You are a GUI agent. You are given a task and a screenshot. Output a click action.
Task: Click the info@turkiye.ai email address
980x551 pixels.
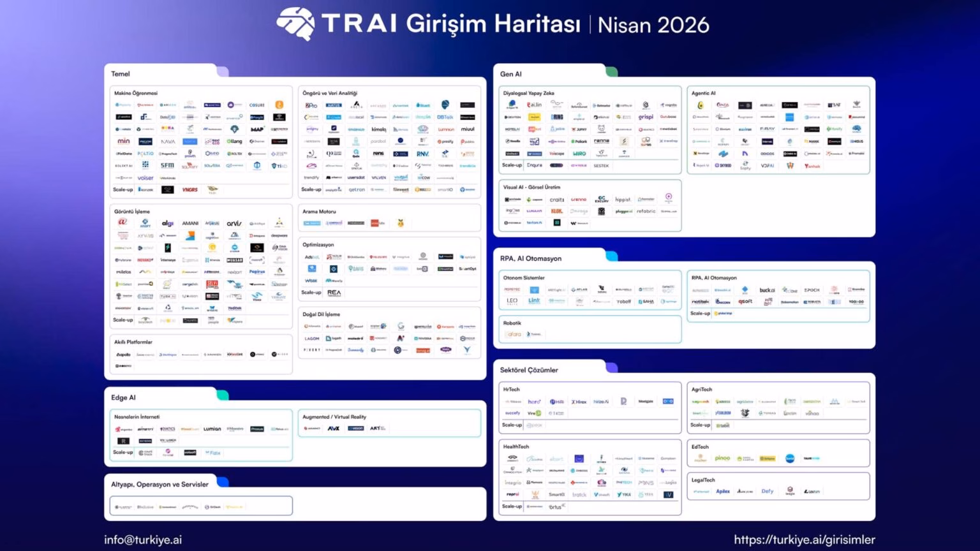(143, 540)
